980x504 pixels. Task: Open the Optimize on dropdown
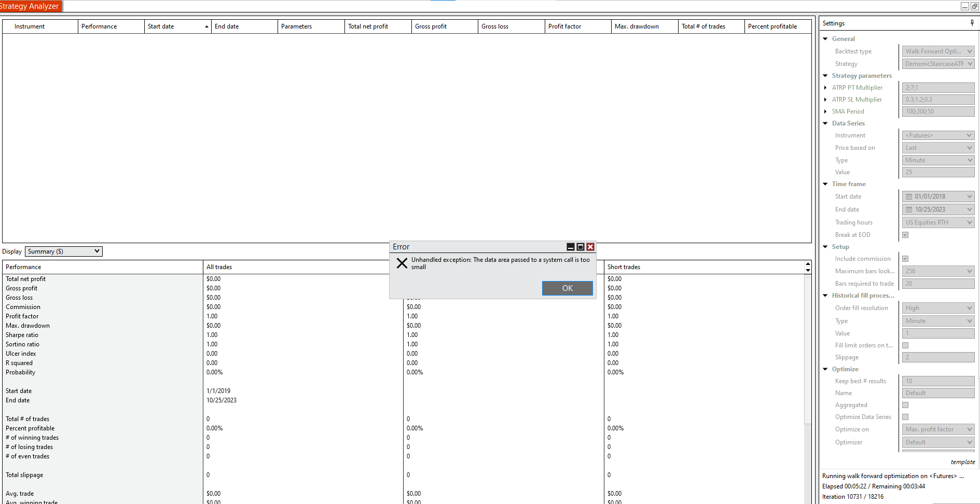pyautogui.click(x=938, y=429)
